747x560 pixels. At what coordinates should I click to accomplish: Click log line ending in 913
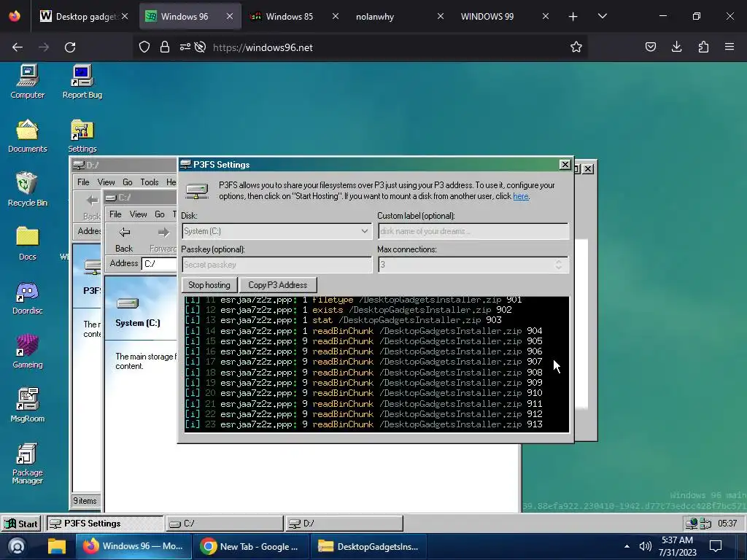click(364, 424)
